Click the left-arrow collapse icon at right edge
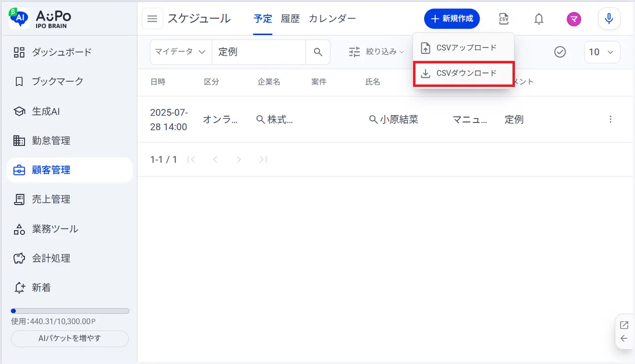635x364 pixels. click(624, 339)
